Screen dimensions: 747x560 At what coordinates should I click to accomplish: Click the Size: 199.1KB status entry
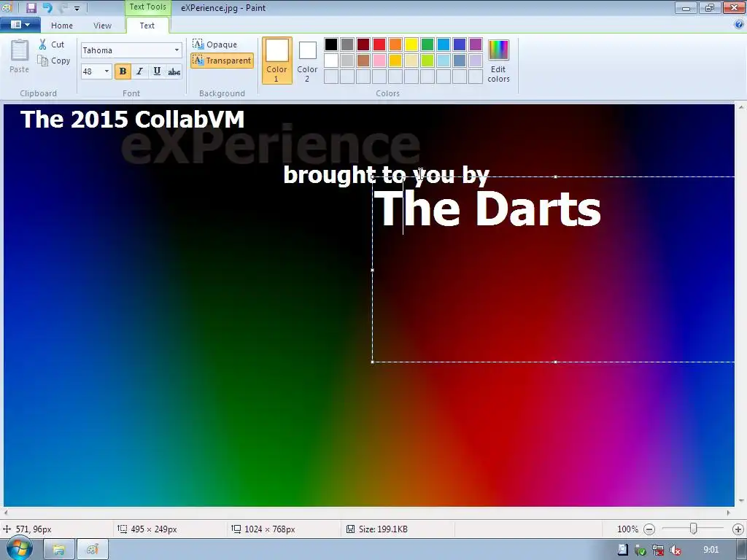point(377,529)
